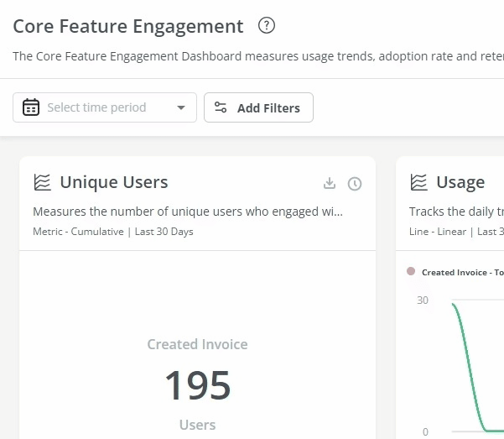504x439 pixels.
Task: Open the clock icon on Unique Users card
Action: pyautogui.click(x=355, y=184)
